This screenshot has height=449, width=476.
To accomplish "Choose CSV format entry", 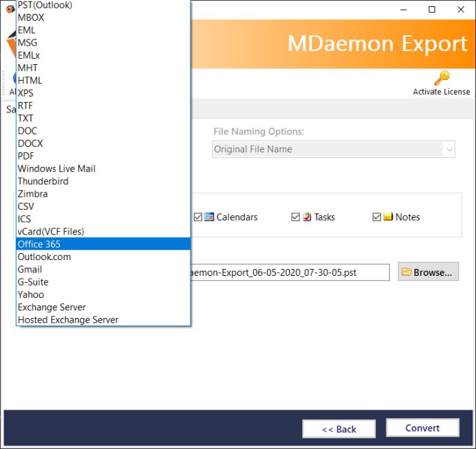I will [103, 206].
